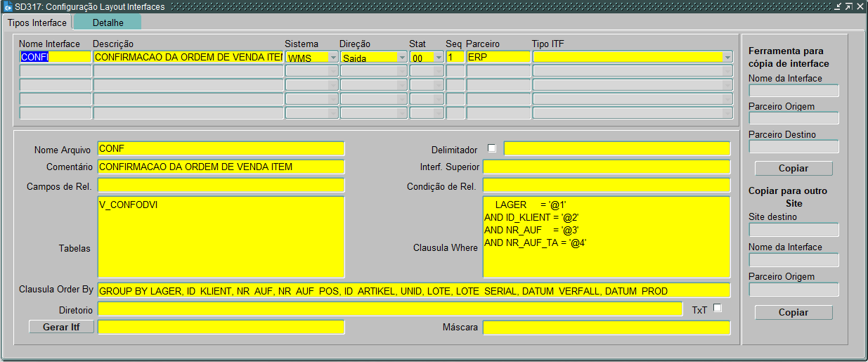868x362 pixels.
Task: Click the Nome Interface field with CONFI
Action: pos(56,57)
